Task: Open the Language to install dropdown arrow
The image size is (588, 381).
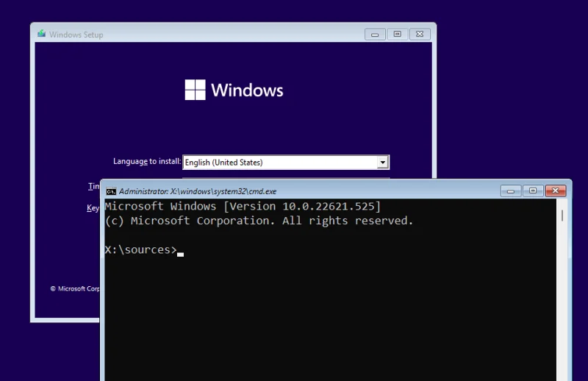Action: [x=382, y=163]
